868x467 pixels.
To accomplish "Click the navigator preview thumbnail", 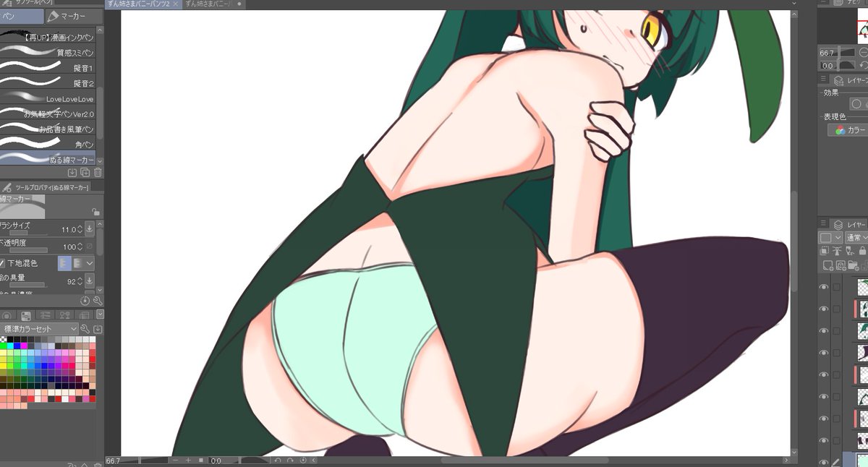I will 862,27.
